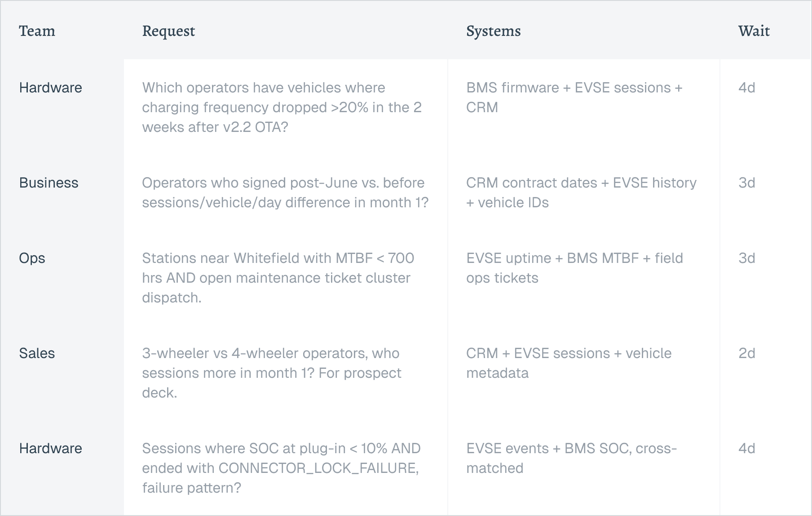Click the Systems column header

(493, 31)
